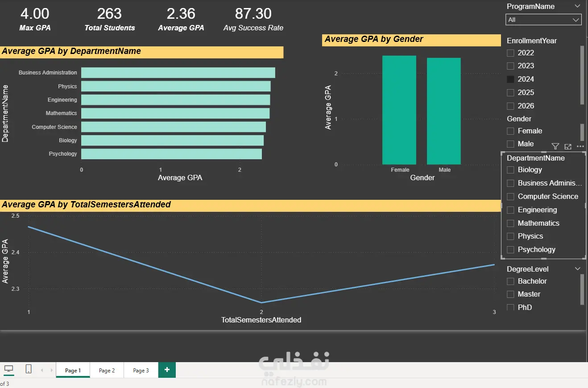
Task: Switch to mobile layout view icon
Action: [29, 369]
